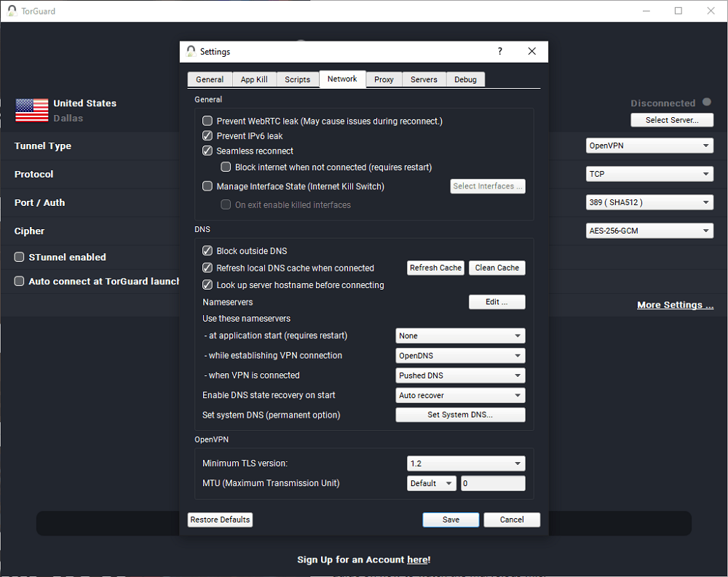Expand Protocol TCP dropdown

(649, 174)
